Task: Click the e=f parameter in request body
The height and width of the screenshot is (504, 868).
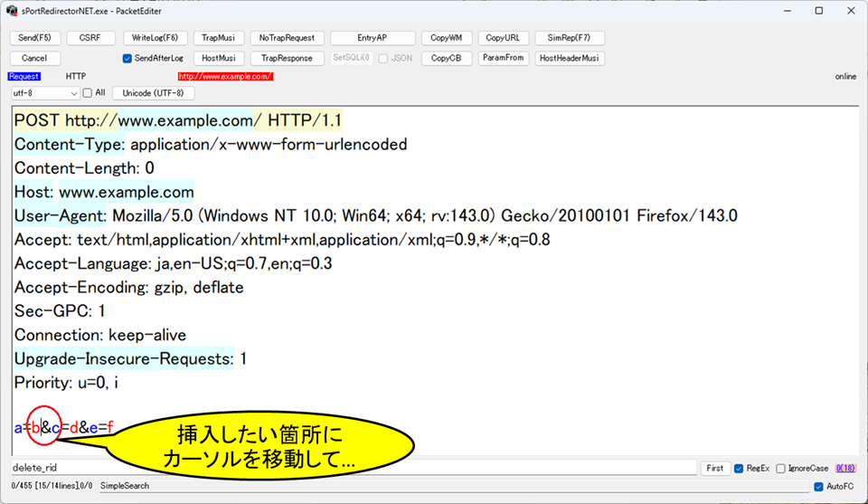Action: pos(101,427)
